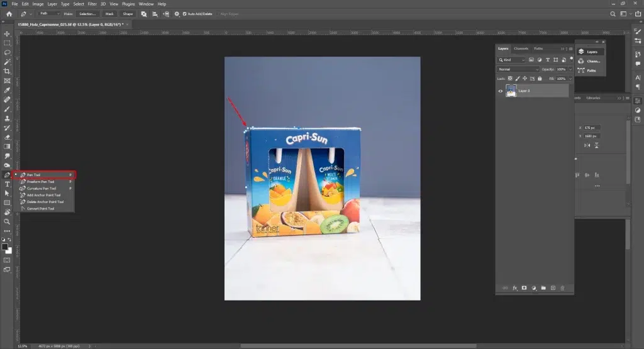Toggle pixel layer filter in Layers panel
Screen dimensions: 644x349
531,60
